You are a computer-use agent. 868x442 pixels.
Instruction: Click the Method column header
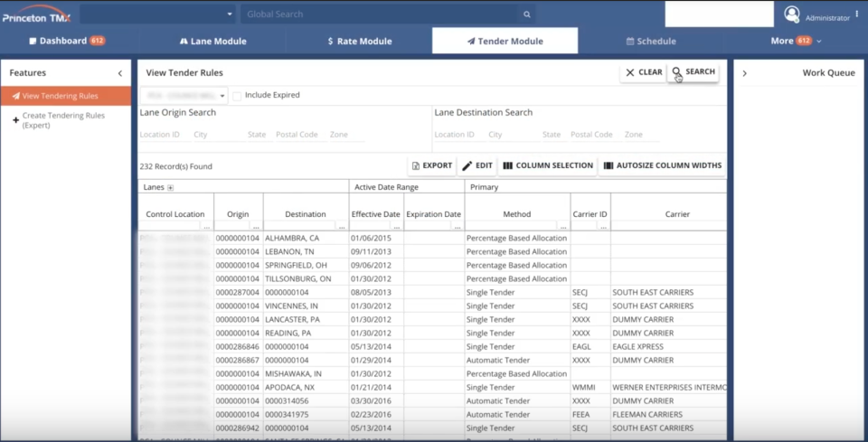[x=517, y=214]
